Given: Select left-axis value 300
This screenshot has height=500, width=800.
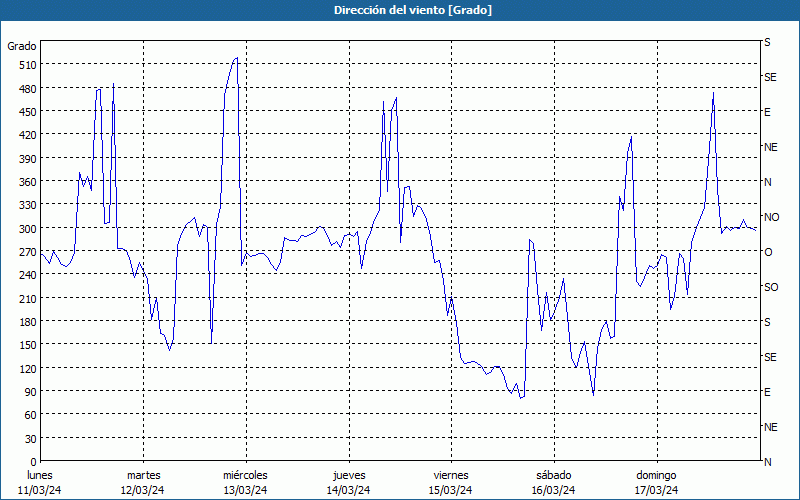Looking at the screenshot, I should tap(28, 229).
